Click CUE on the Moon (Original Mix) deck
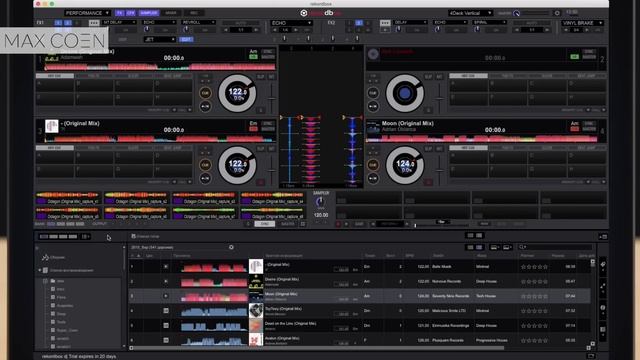Viewport: 640px width, 360px height. 373,165
